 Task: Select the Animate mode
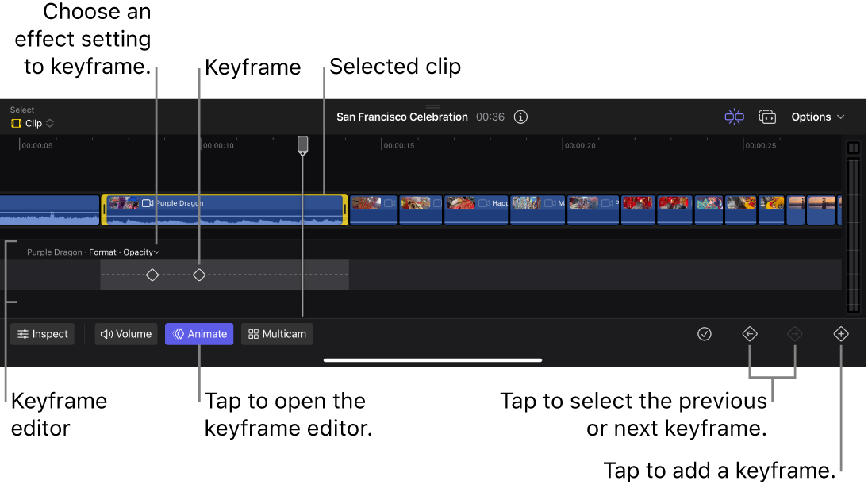pyautogui.click(x=198, y=333)
